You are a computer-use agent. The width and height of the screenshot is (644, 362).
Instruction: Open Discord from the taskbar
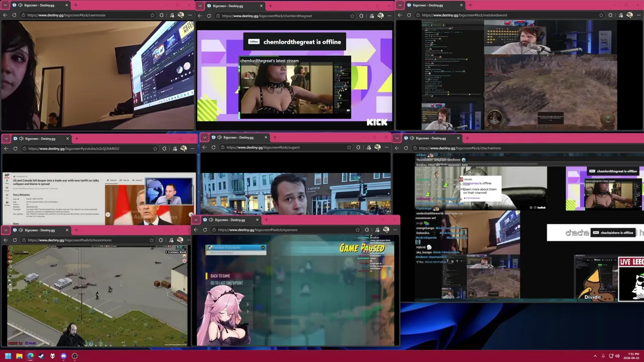pos(63,356)
